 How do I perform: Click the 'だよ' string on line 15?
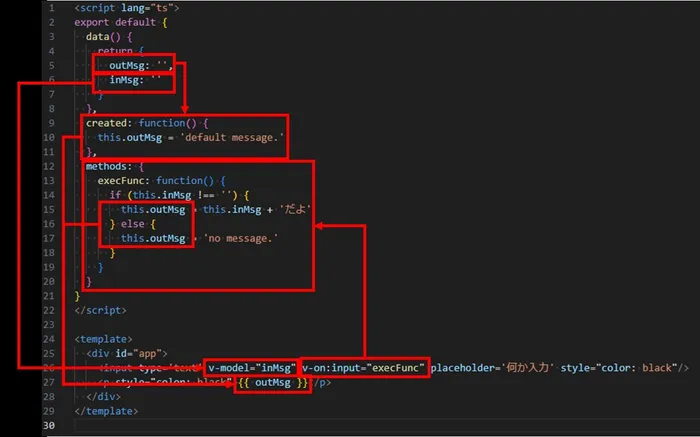[298, 210]
